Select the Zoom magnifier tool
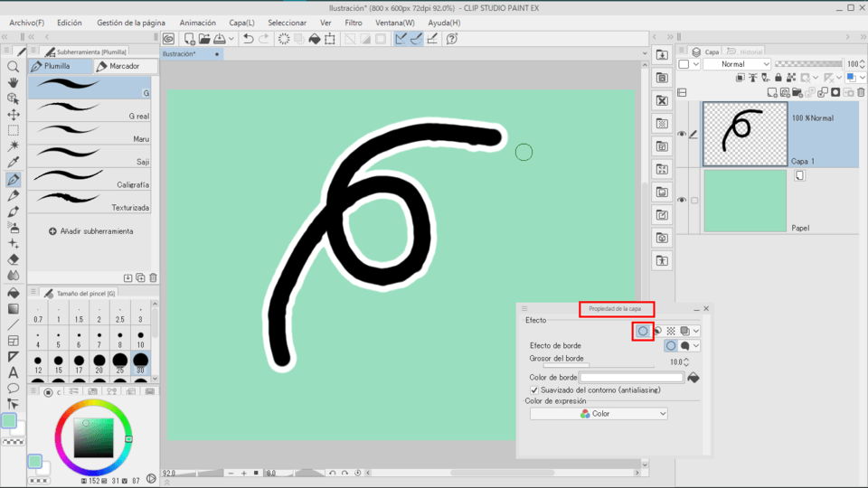Viewport: 868px width, 488px height. pos(14,67)
